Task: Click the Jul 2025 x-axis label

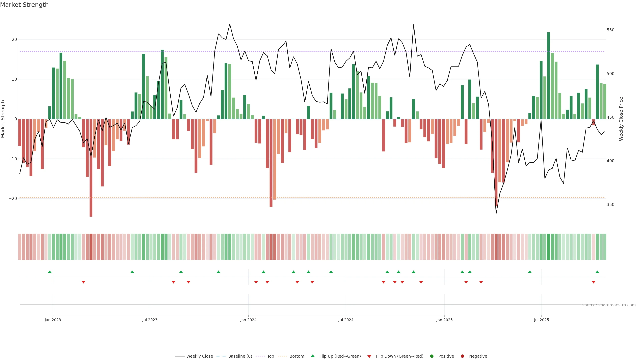Action: [x=541, y=320]
